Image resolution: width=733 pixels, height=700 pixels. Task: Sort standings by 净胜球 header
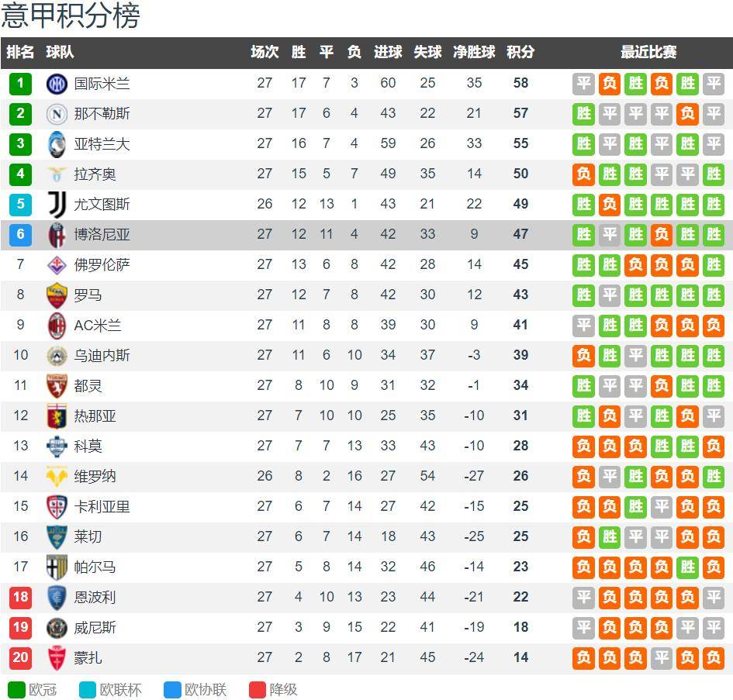474,53
